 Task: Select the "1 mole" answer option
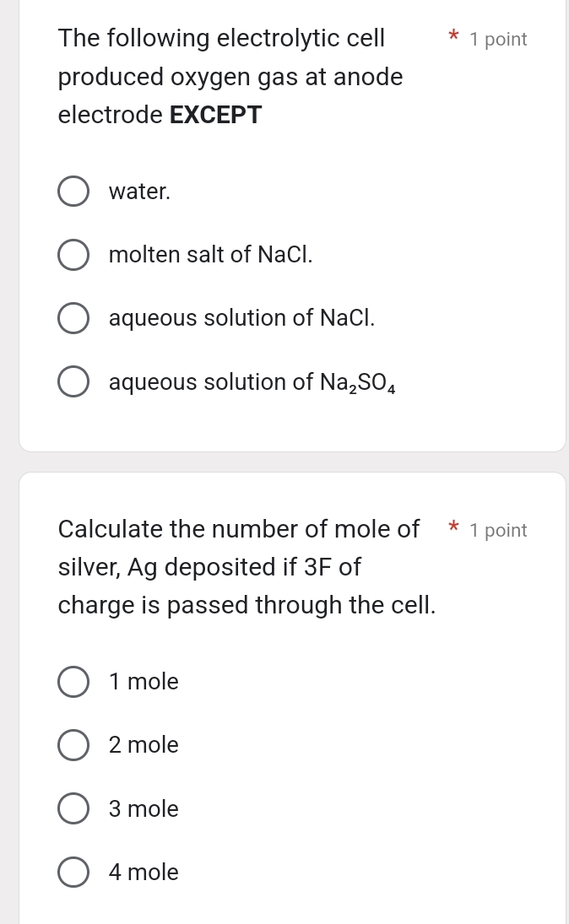pos(73,682)
